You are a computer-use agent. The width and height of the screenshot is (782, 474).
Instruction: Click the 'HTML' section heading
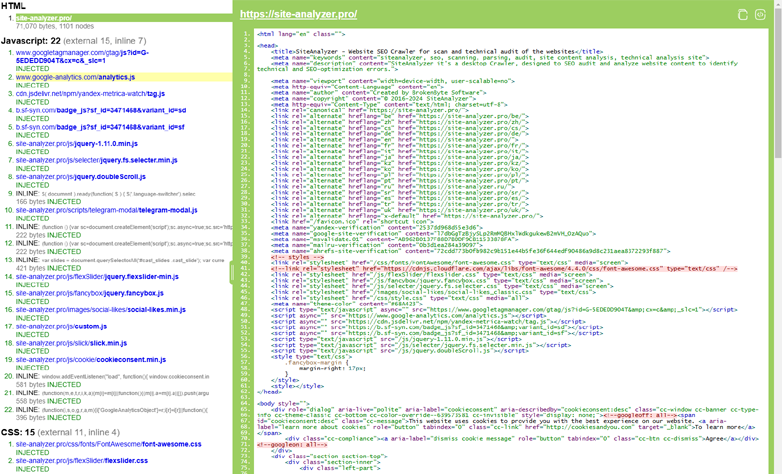click(13, 6)
